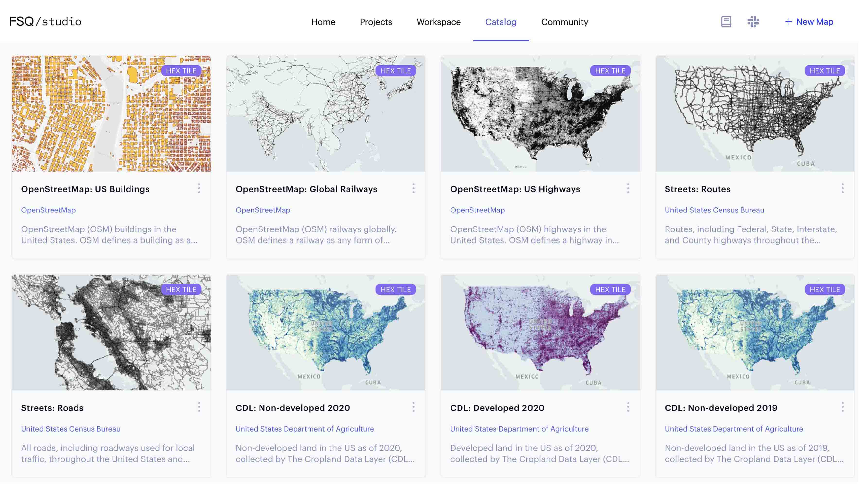The width and height of the screenshot is (868, 494).
Task: Switch to the Projects tab
Action: (x=376, y=22)
